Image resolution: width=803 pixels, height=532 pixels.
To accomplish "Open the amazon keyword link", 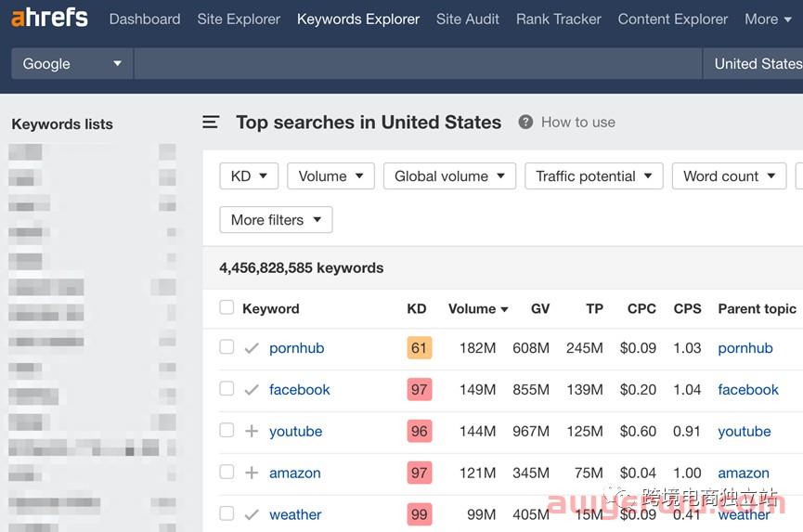I will click(295, 474).
